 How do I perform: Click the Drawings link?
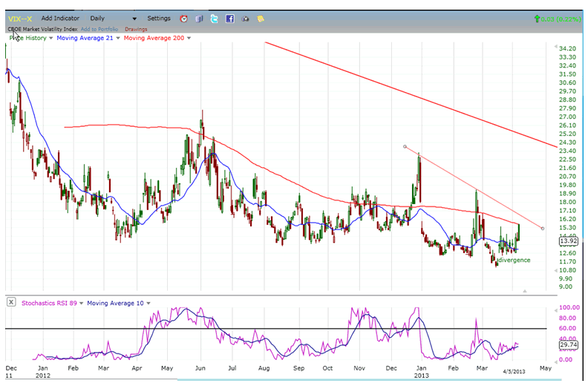coord(136,29)
